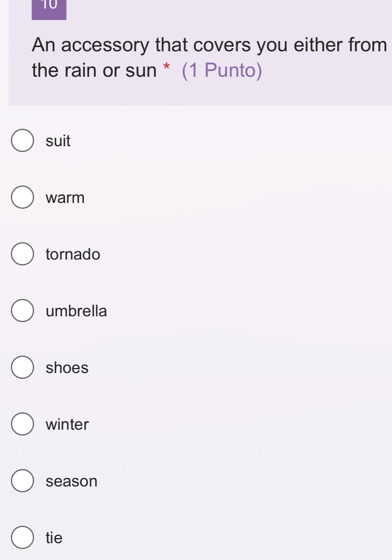Screen dimensions: 392x560
Task: Click the red required asterisk
Action: tap(167, 70)
